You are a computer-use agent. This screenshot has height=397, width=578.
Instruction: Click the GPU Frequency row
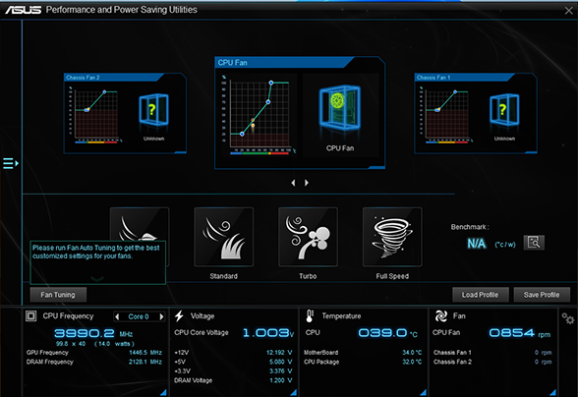[94, 352]
